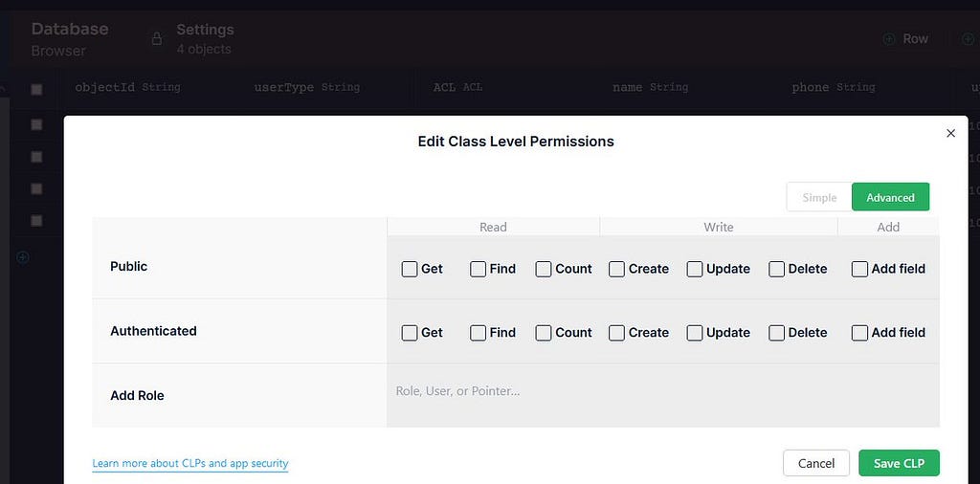
Task: Switch to Simple permissions mode
Action: click(x=819, y=197)
